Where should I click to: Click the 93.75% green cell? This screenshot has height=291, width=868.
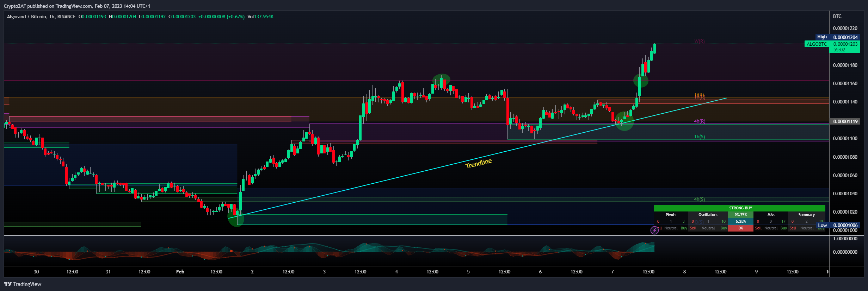tap(741, 215)
